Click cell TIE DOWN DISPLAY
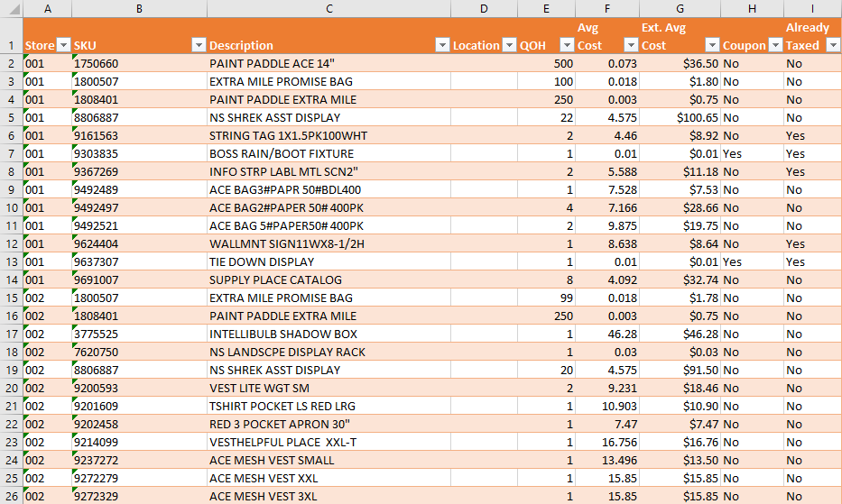 pyautogui.click(x=328, y=262)
